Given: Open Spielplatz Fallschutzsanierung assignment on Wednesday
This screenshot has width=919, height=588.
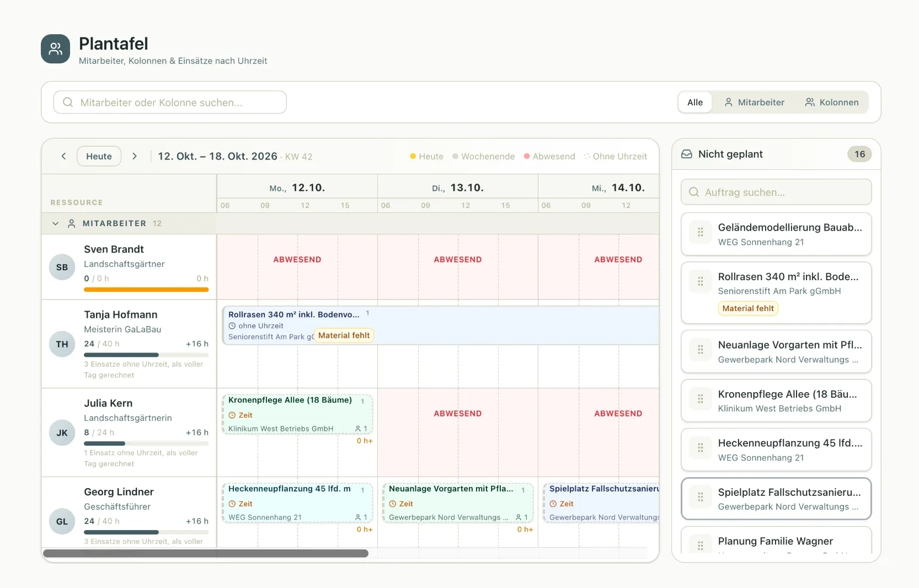Looking at the screenshot, I should pyautogui.click(x=601, y=503).
